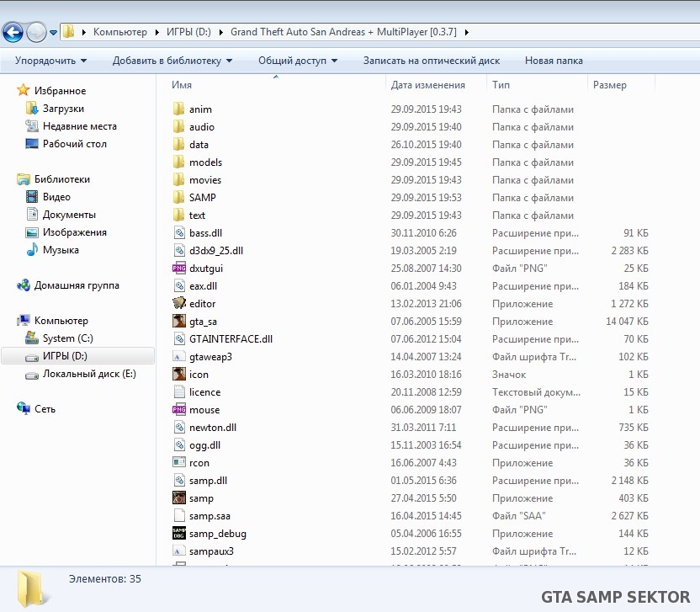The width and height of the screenshot is (700, 612).
Task: Select the Избранное star icon
Action: pos(24,90)
